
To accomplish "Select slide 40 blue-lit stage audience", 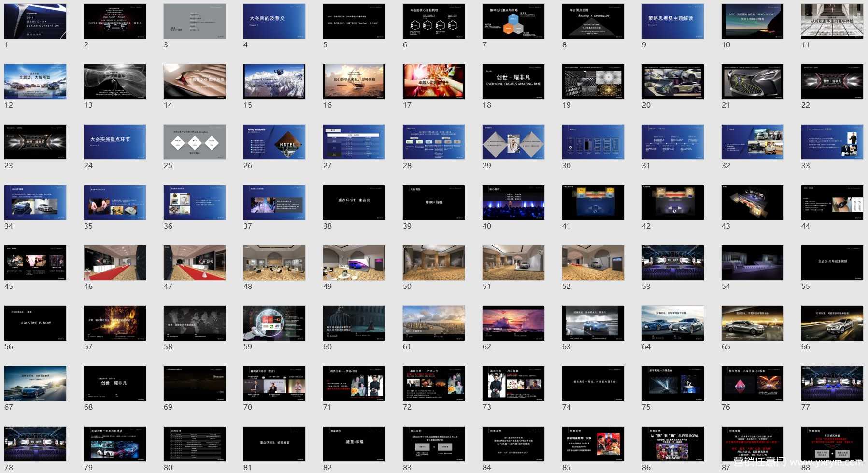I will coord(513,202).
